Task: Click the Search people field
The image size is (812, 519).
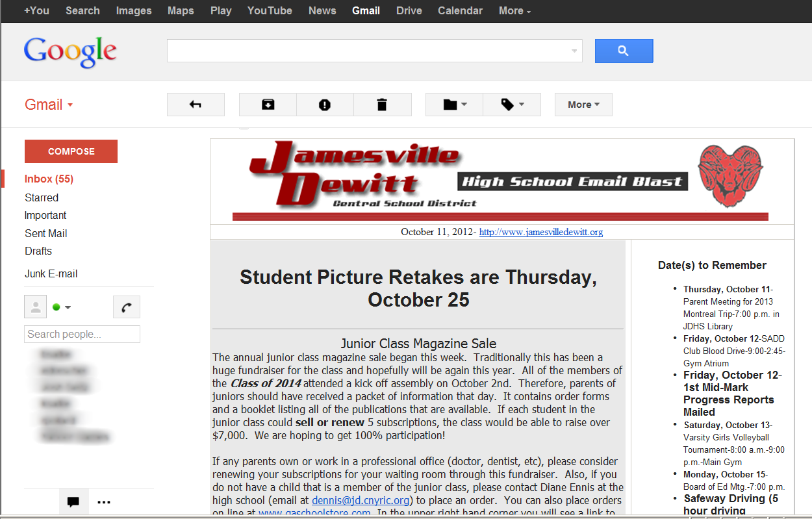Action: point(82,335)
